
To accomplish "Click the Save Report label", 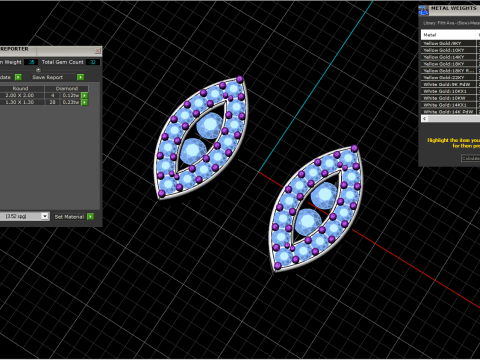I will pyautogui.click(x=47, y=77).
